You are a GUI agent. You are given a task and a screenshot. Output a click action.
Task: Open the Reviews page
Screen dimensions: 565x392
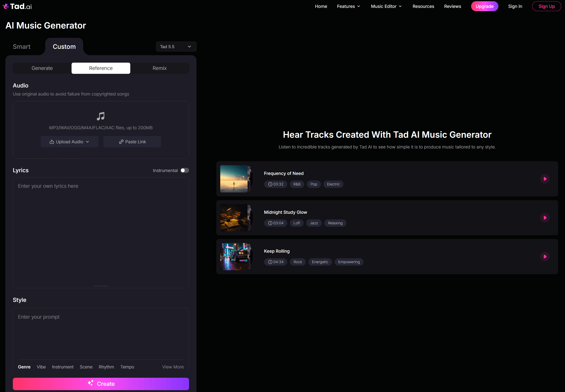[452, 6]
